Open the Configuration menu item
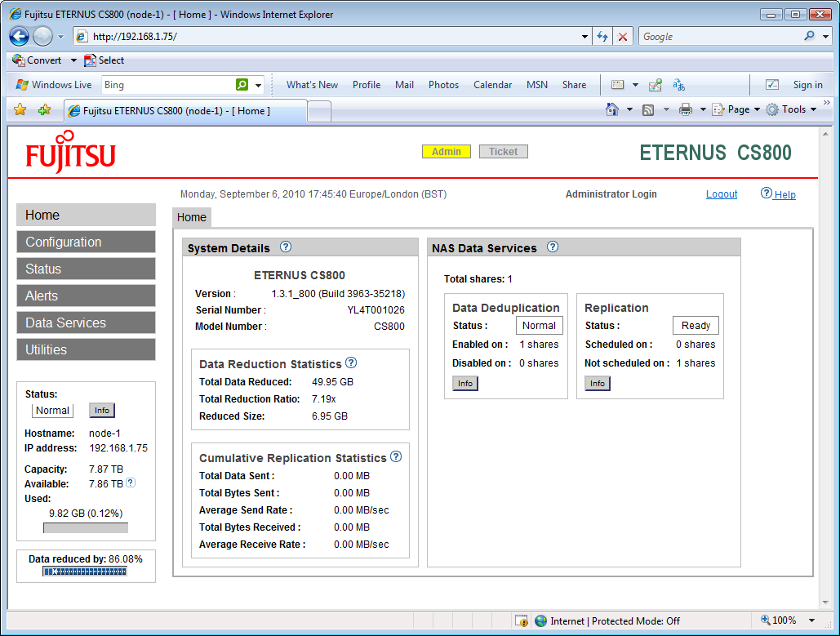This screenshot has width=840, height=636. [x=87, y=242]
